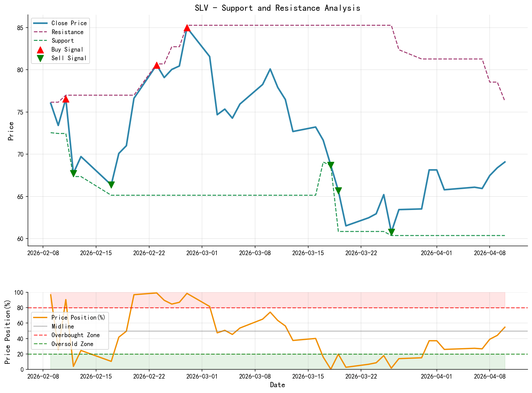Click upper chart date tick 2026-03-01
This screenshot has height=393, width=532.
pyautogui.click(x=202, y=253)
